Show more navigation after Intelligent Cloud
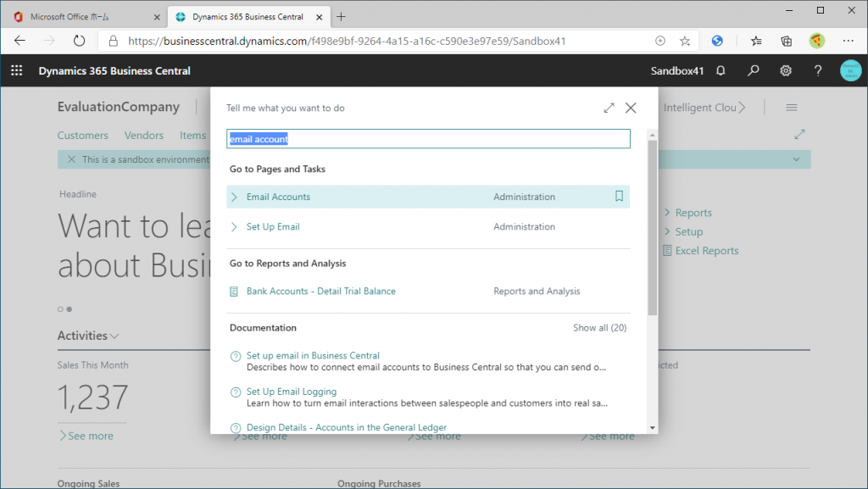This screenshot has width=868, height=489. (x=742, y=108)
